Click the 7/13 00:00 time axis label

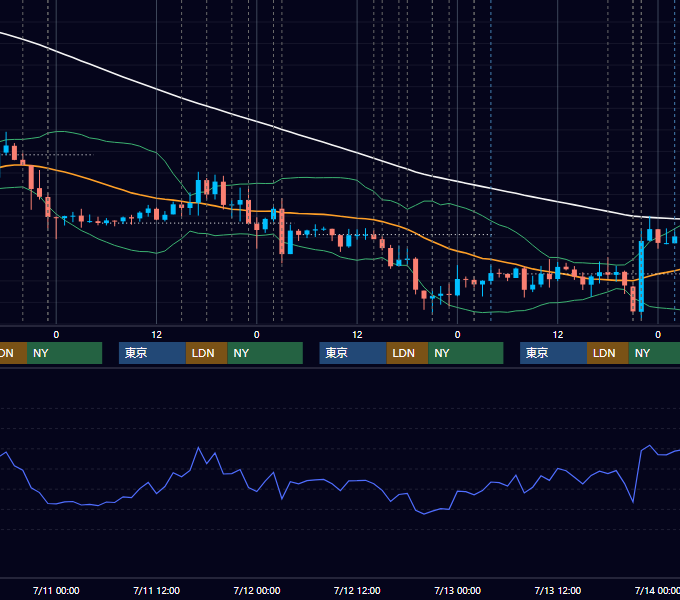point(458,590)
